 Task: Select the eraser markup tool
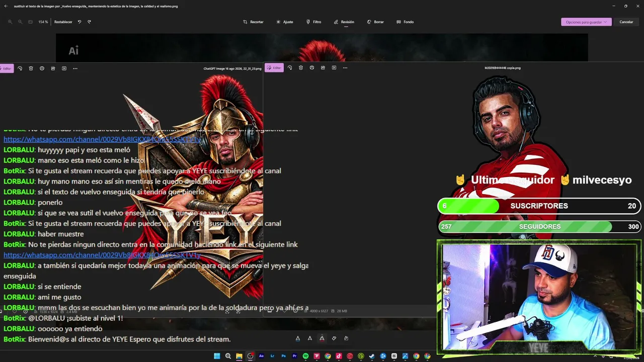pos(334,338)
